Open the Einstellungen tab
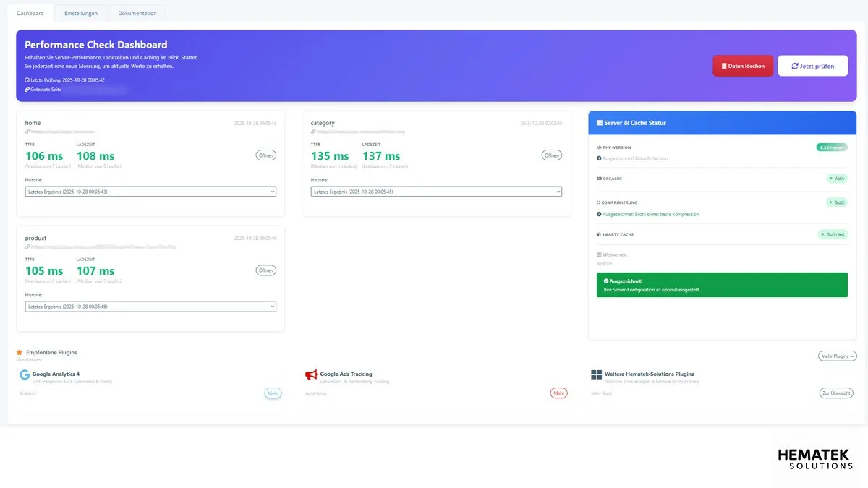 pyautogui.click(x=81, y=13)
